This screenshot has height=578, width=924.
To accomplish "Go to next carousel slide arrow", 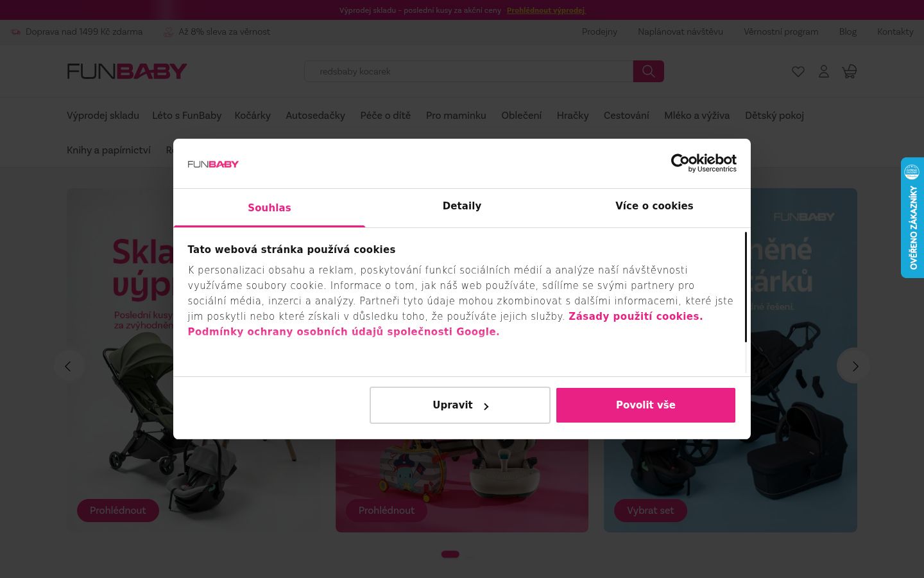I will pyautogui.click(x=854, y=366).
